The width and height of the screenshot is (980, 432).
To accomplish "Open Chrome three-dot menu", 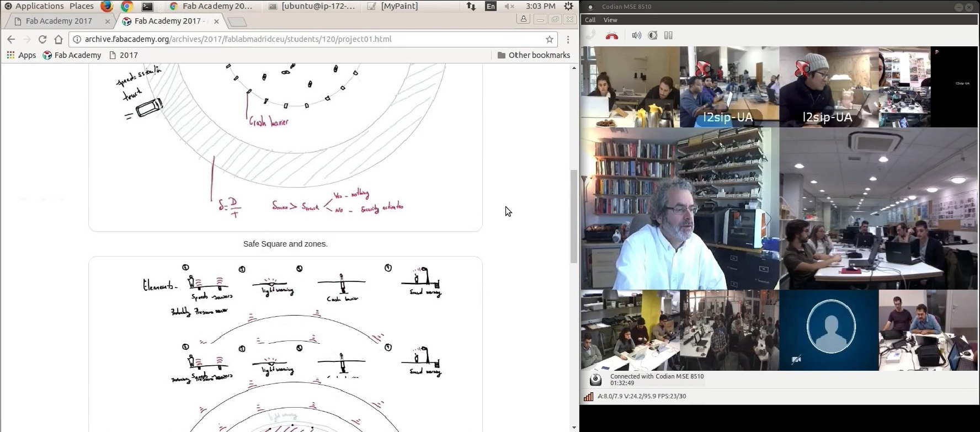I will 568,39.
